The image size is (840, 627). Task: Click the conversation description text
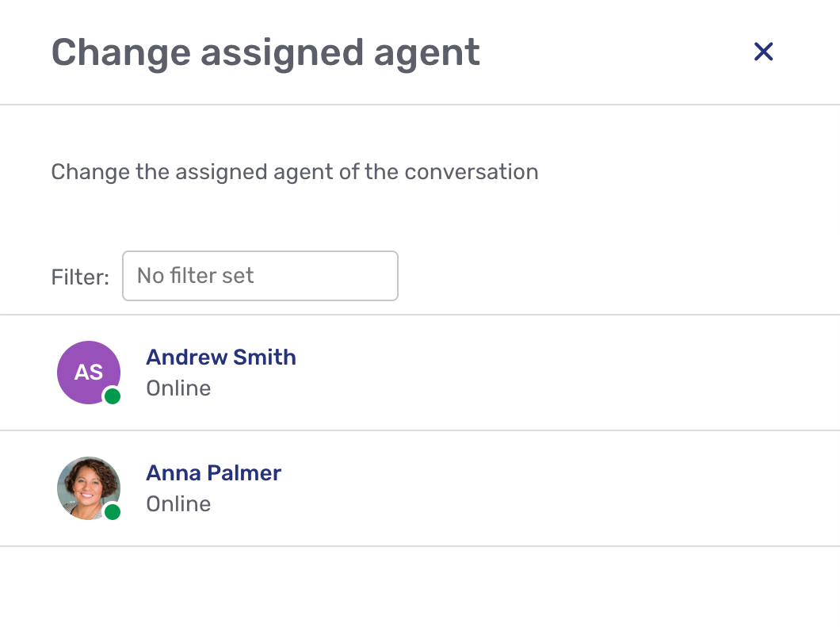click(x=294, y=172)
